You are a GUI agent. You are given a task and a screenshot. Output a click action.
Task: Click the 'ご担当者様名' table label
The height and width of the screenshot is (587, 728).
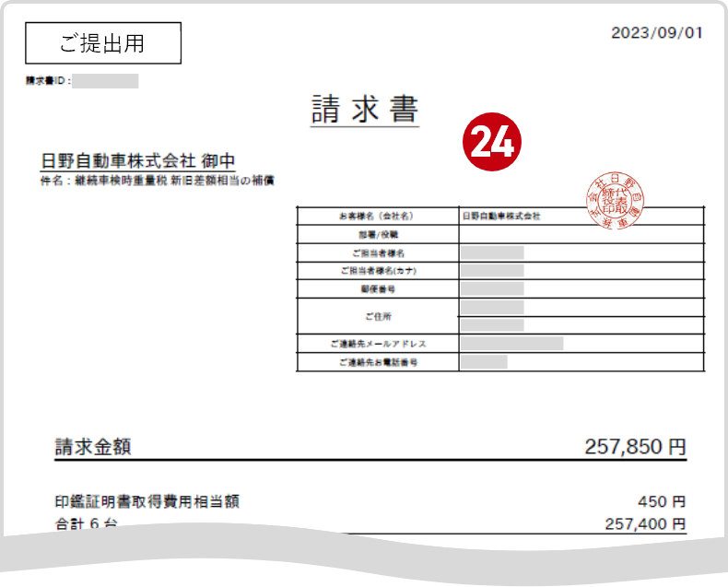click(x=378, y=253)
